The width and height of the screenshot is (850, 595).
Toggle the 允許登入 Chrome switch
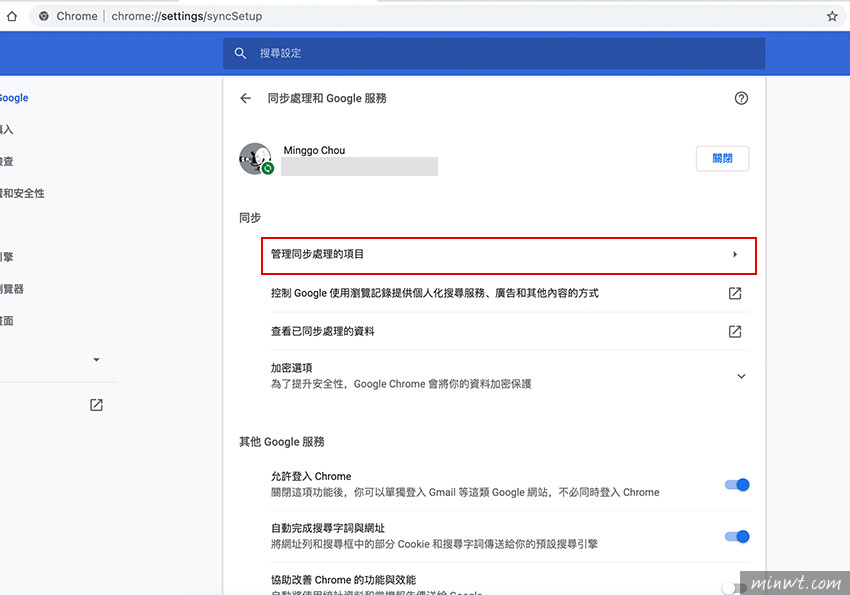(x=737, y=484)
